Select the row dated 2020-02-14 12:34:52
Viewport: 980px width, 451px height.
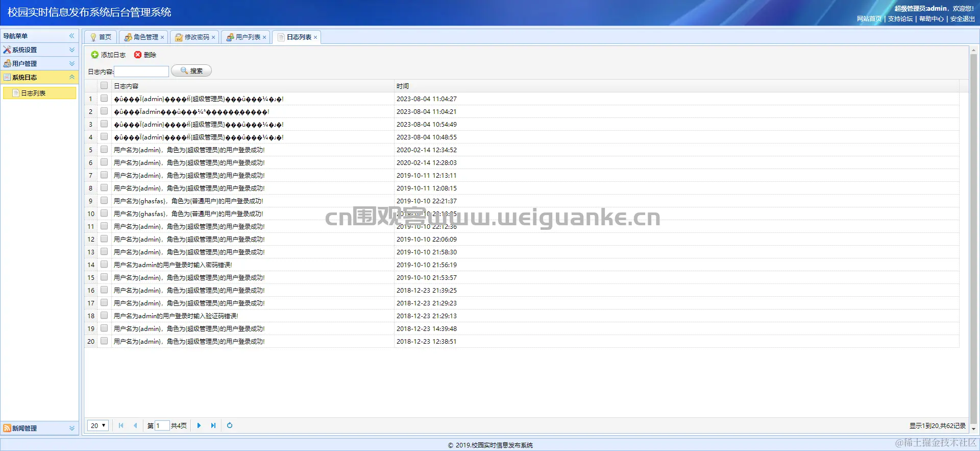[x=522, y=150]
